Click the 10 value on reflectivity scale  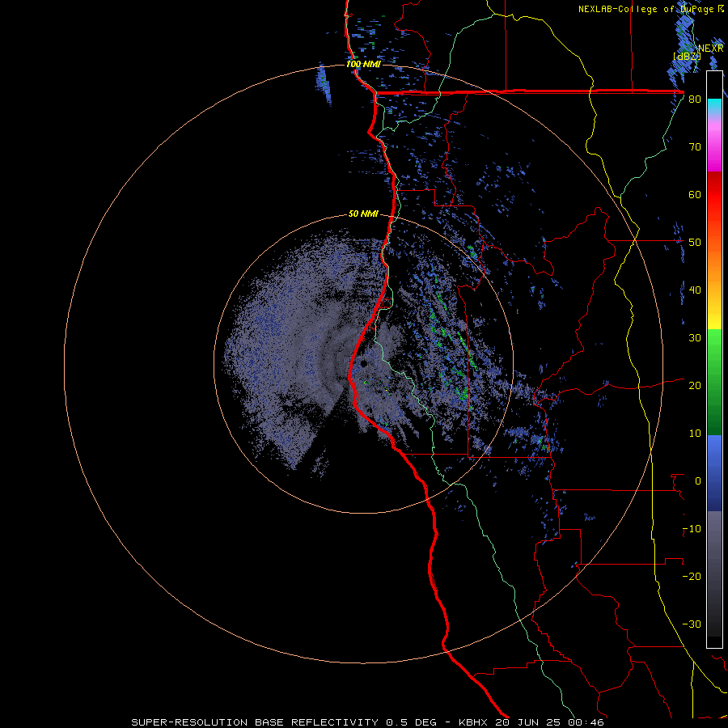[x=695, y=434]
